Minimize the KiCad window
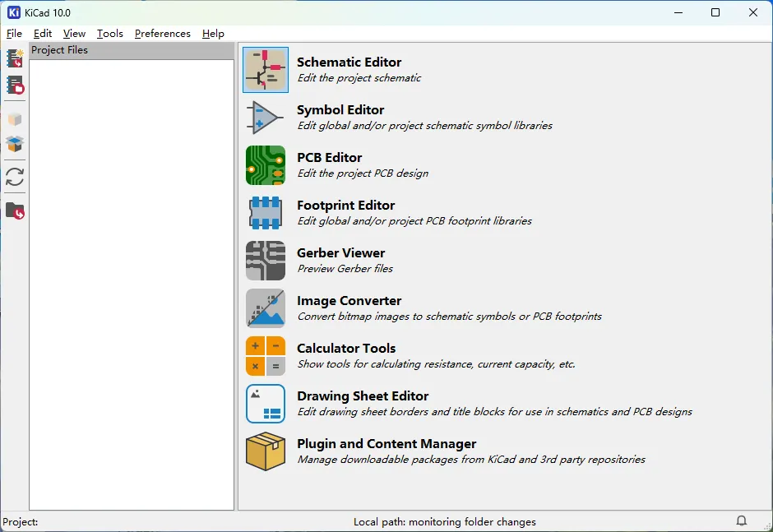The image size is (773, 532). point(678,12)
